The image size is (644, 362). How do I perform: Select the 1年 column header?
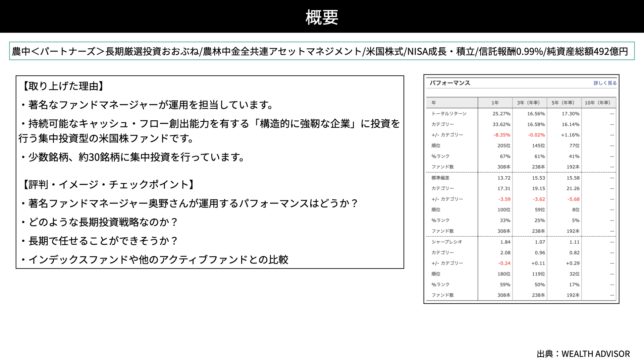point(495,103)
